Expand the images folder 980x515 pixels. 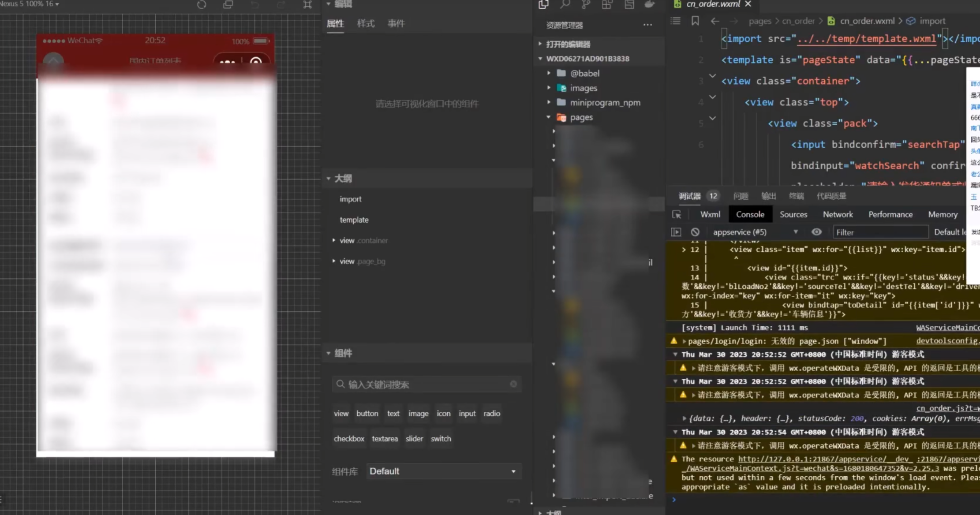tap(583, 88)
